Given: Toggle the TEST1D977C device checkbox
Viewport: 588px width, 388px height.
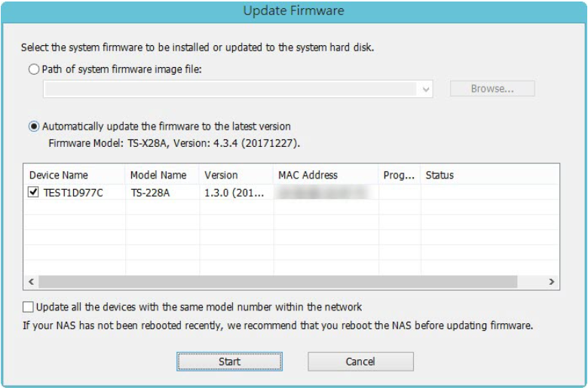Looking at the screenshot, I should coord(33,192).
